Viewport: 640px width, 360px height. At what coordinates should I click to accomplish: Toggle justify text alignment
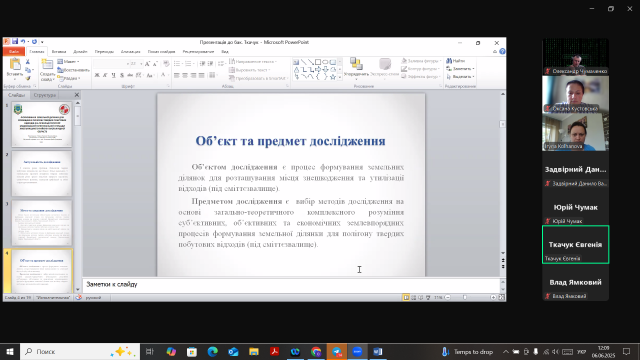click(x=202, y=76)
